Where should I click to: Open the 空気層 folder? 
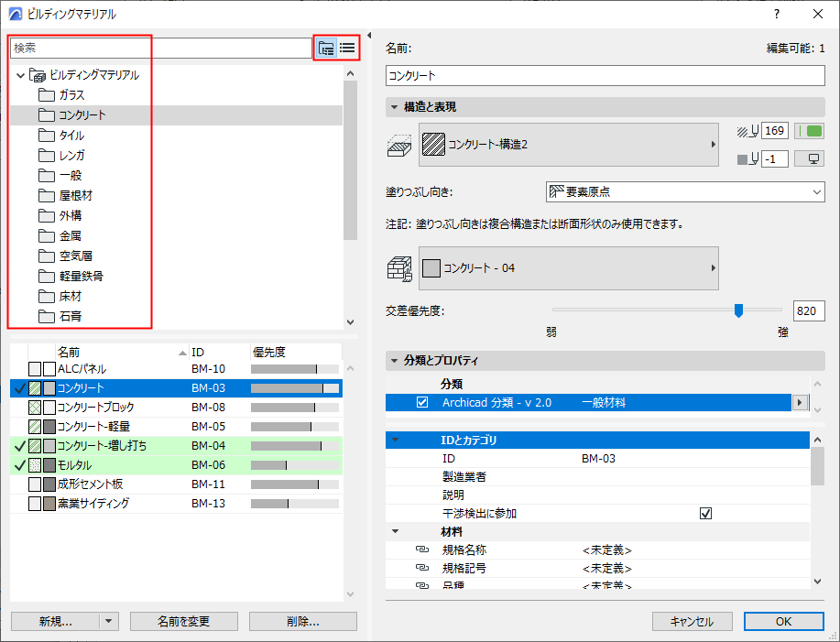click(65, 256)
